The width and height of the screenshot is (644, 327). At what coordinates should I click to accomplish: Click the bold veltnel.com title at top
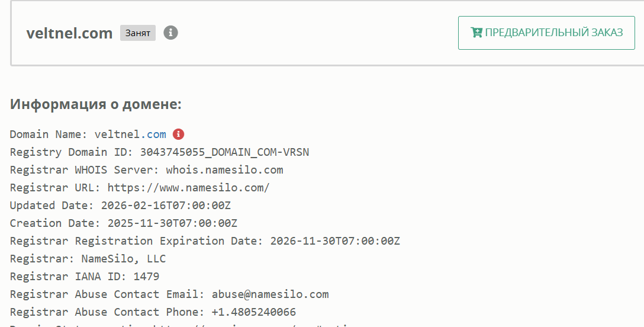click(69, 33)
